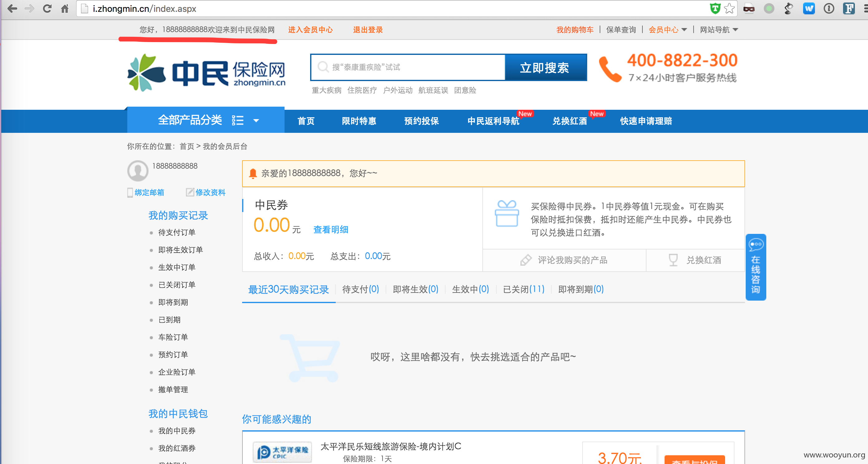Open 即将生效订单 in sidebar
868x464 pixels.
click(x=181, y=250)
